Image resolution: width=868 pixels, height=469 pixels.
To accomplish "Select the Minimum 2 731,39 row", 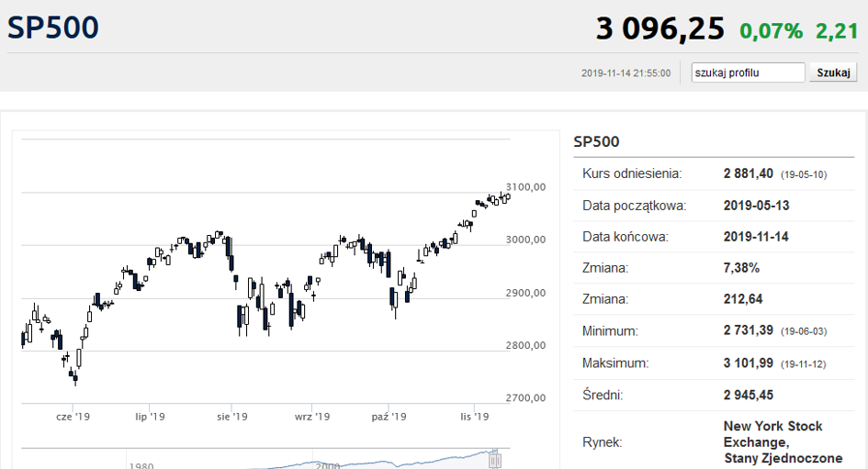I will (x=714, y=330).
